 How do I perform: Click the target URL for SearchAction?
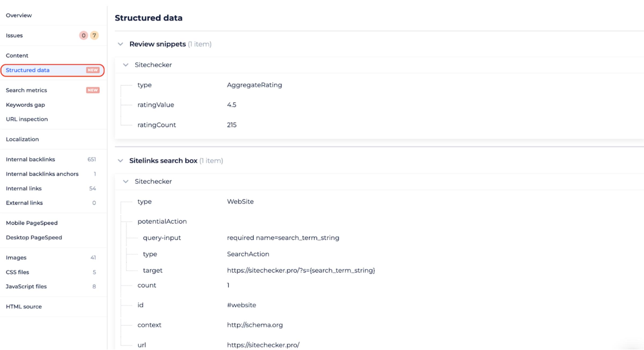pyautogui.click(x=301, y=270)
